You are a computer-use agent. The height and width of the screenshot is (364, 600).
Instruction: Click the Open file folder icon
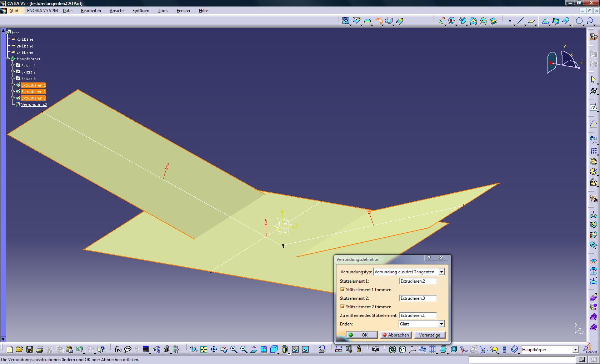point(19,350)
